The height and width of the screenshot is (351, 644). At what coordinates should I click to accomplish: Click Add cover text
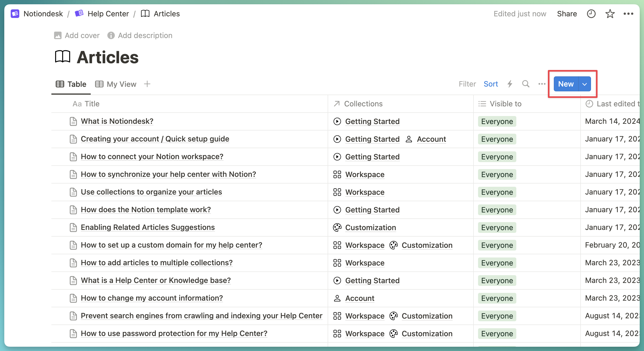(x=82, y=35)
